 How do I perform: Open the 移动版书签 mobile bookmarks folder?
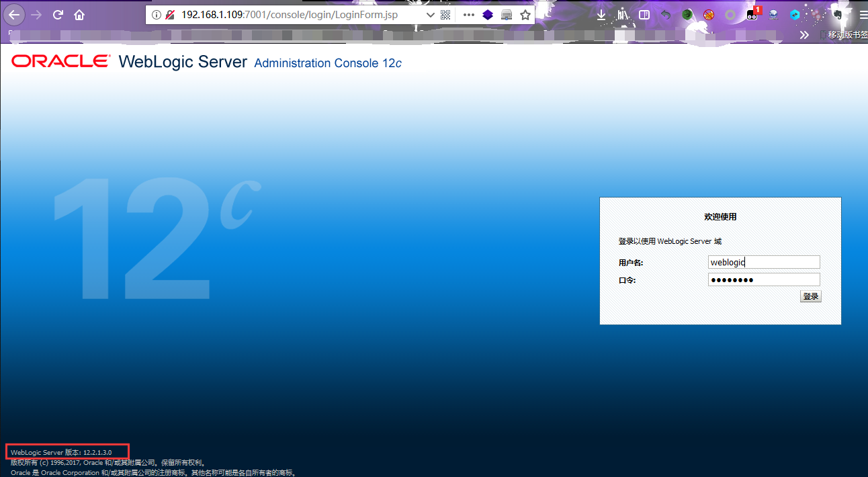[x=843, y=35]
